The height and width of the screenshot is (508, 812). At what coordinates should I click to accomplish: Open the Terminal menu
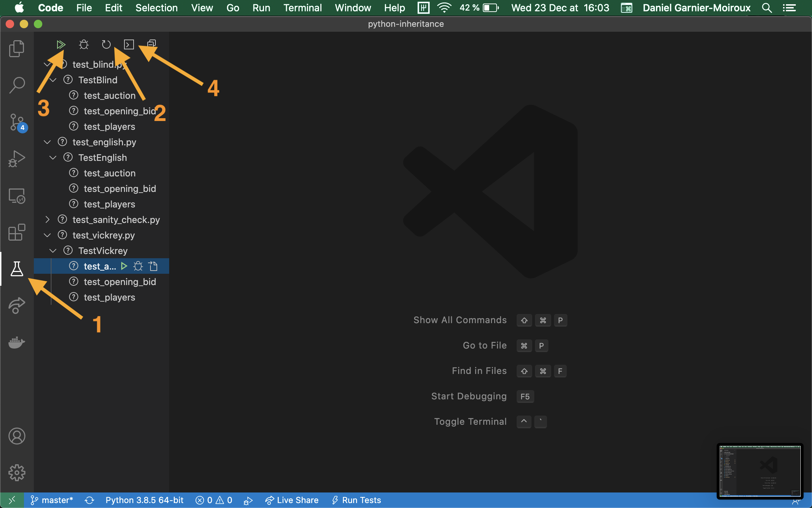[302, 8]
